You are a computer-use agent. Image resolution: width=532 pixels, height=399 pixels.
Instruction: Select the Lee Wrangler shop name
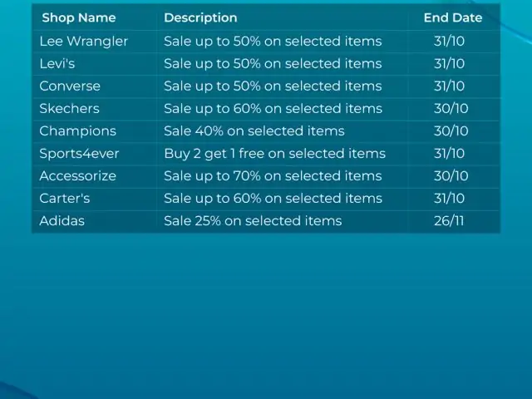tap(83, 42)
